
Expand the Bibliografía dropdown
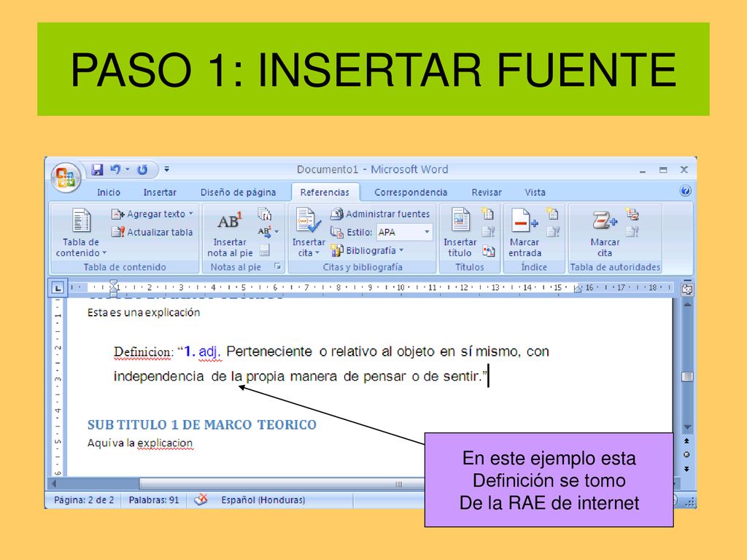(367, 251)
